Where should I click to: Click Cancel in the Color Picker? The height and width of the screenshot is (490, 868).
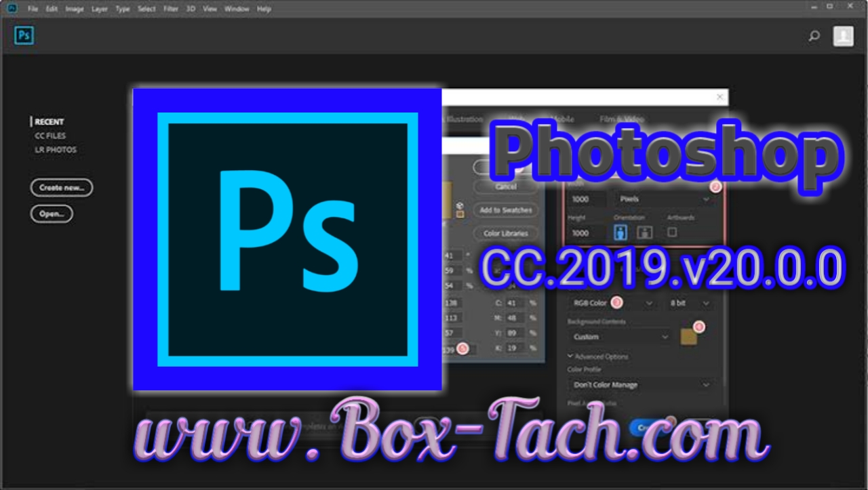[506, 186]
